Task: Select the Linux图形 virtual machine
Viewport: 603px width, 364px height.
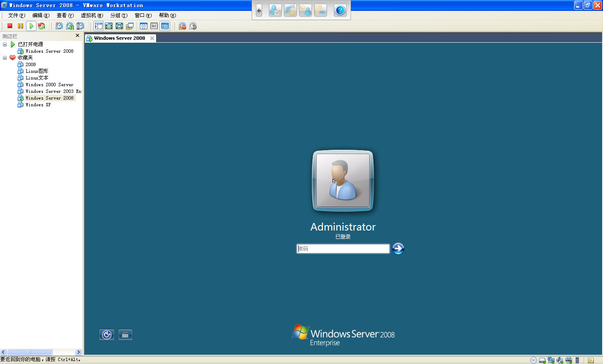Action: click(37, 71)
